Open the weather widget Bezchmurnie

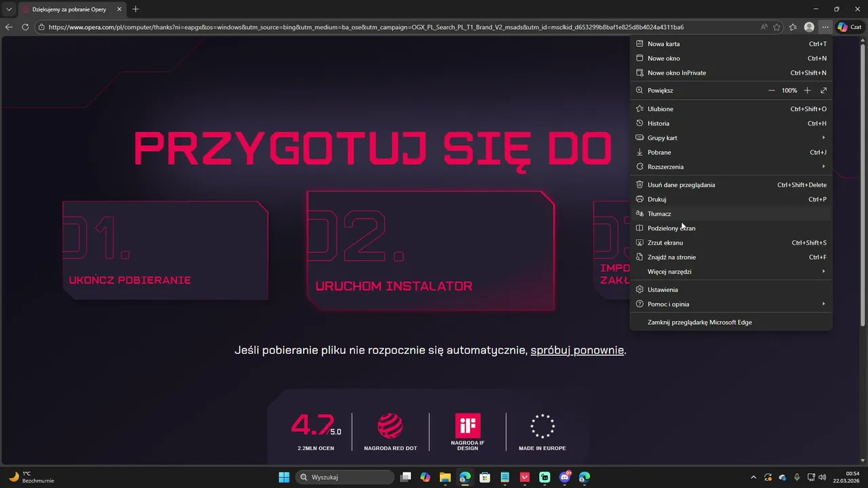click(x=32, y=477)
